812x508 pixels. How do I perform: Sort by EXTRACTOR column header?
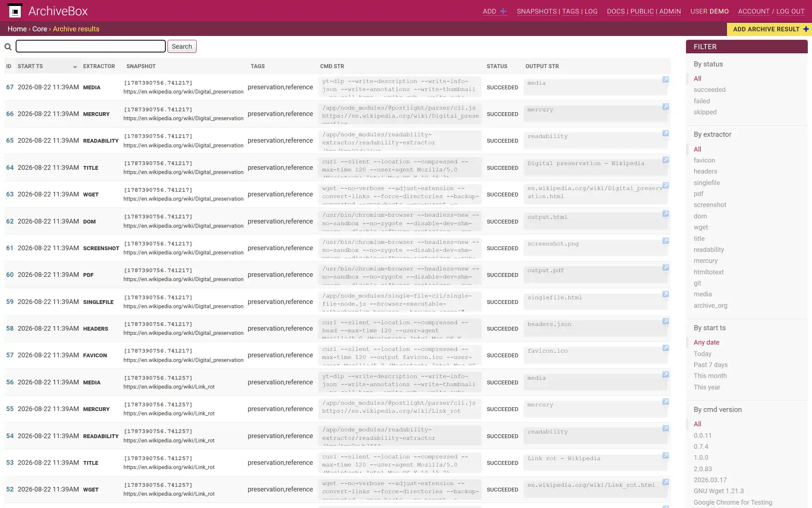pos(99,66)
